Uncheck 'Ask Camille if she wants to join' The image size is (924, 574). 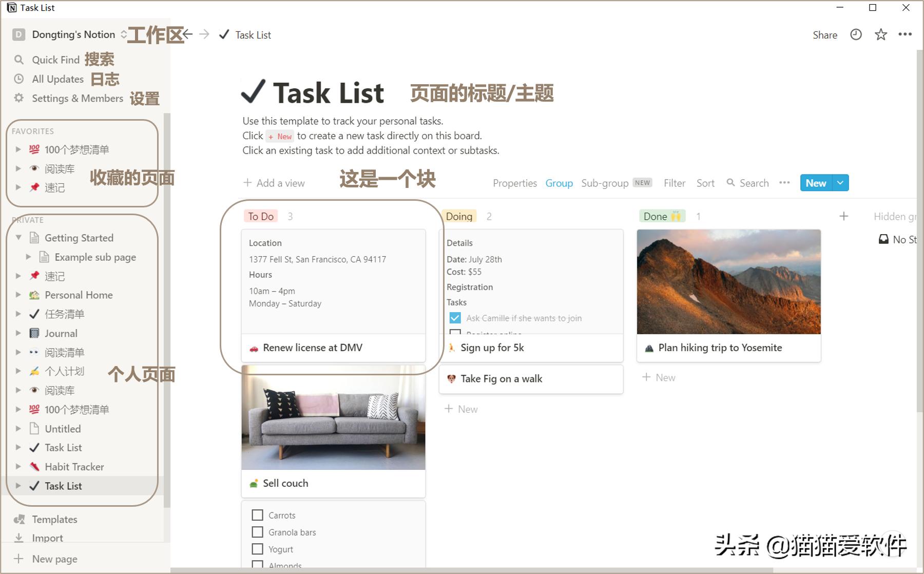click(x=455, y=318)
